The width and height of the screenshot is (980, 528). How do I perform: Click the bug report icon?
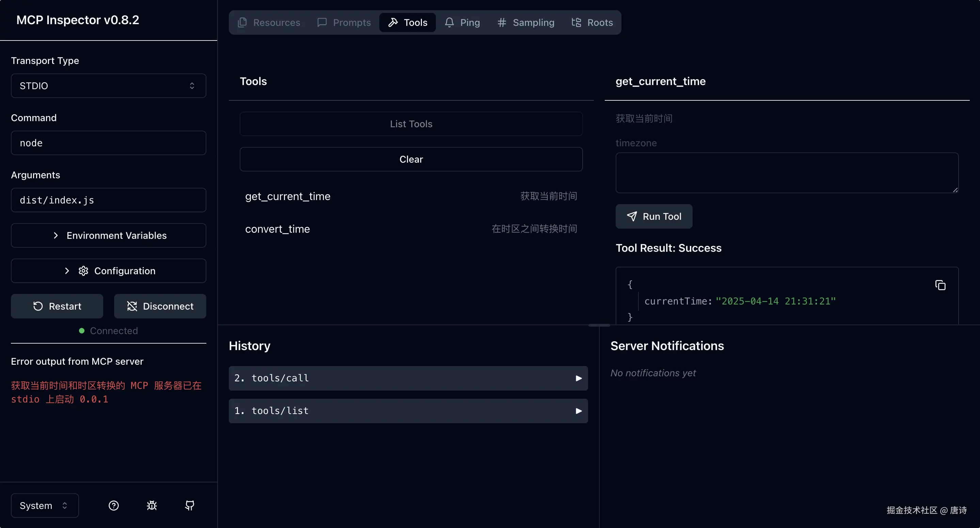(x=152, y=505)
